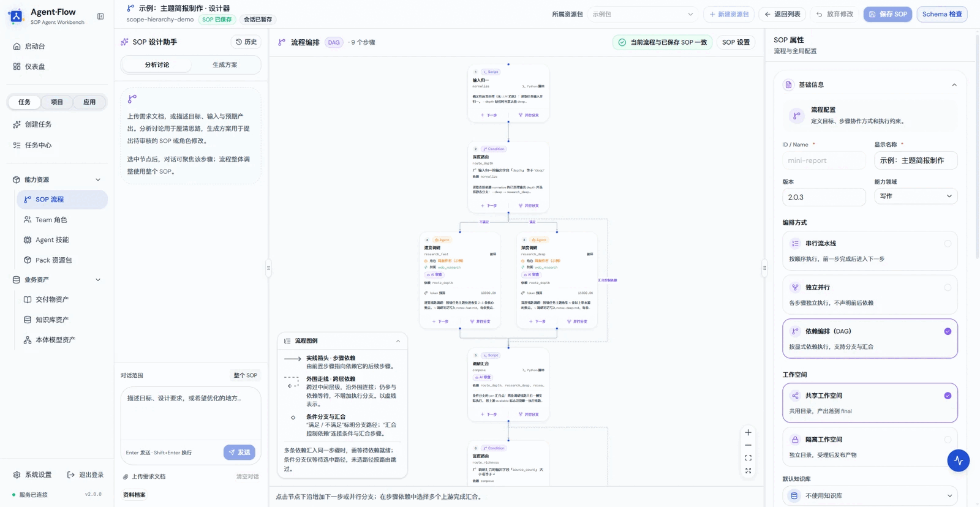The width and height of the screenshot is (980, 507).
Task: Open 系统设置 system settings
Action: [x=32, y=475]
